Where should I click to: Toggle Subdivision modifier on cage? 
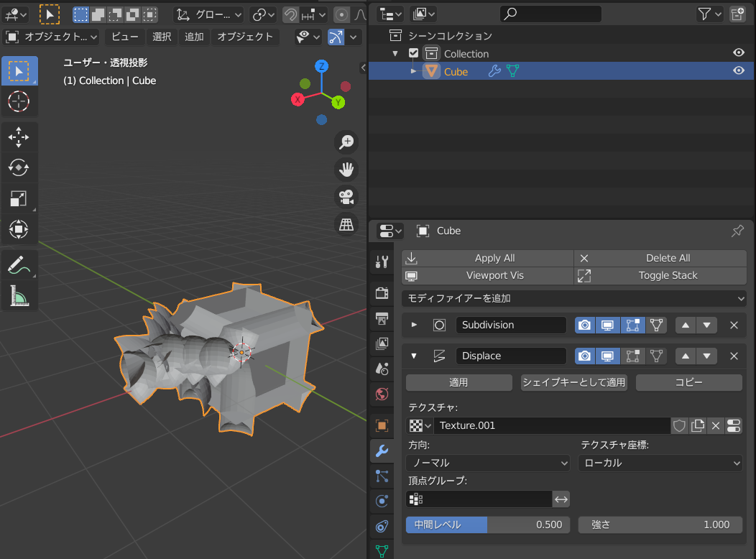[656, 325]
